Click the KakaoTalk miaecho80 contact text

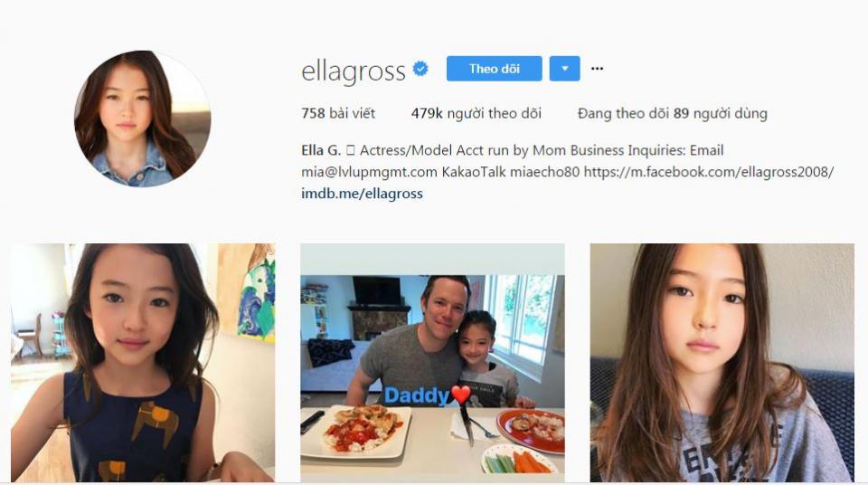coord(510,172)
